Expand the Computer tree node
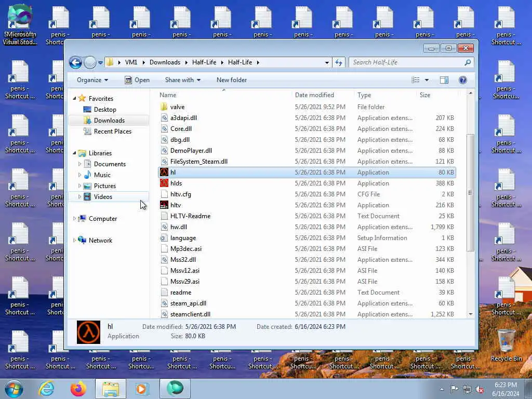The height and width of the screenshot is (399, 532). 74,219
